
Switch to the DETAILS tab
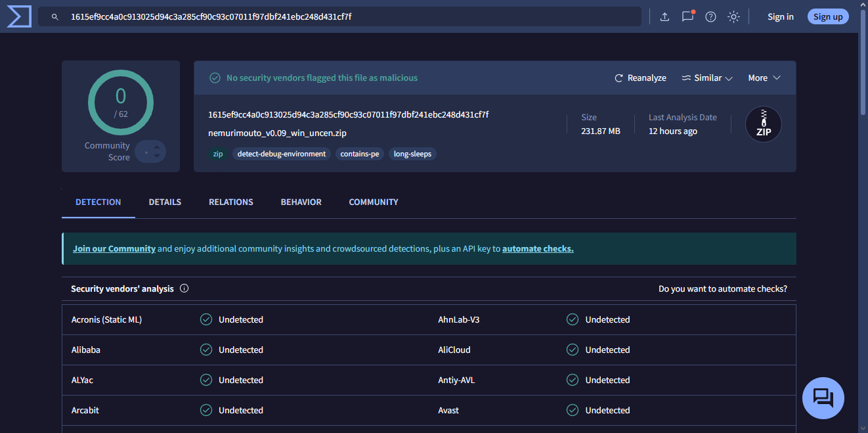(165, 202)
